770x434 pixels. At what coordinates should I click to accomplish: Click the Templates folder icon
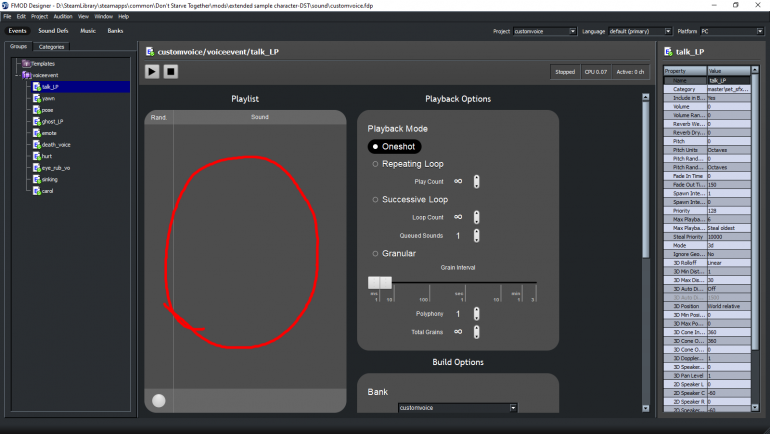click(27, 64)
